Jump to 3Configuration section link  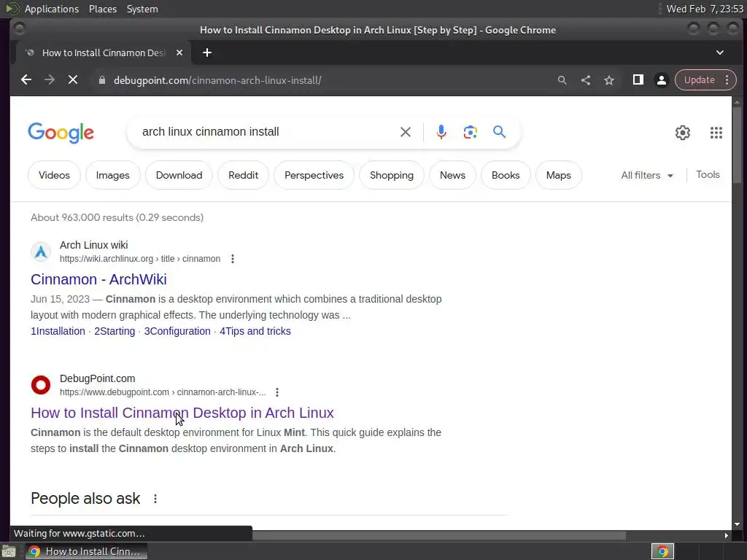[177, 331]
